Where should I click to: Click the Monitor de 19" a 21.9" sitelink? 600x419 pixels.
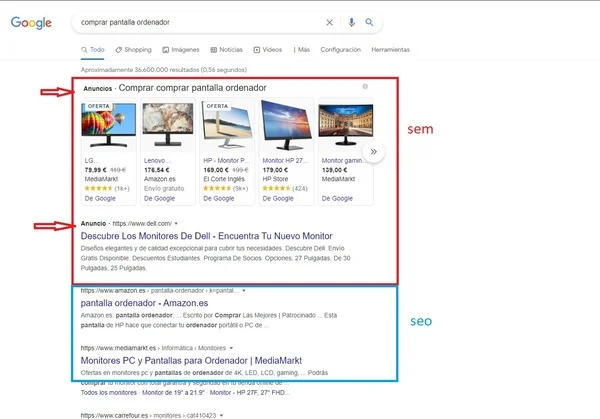pyautogui.click(x=173, y=393)
